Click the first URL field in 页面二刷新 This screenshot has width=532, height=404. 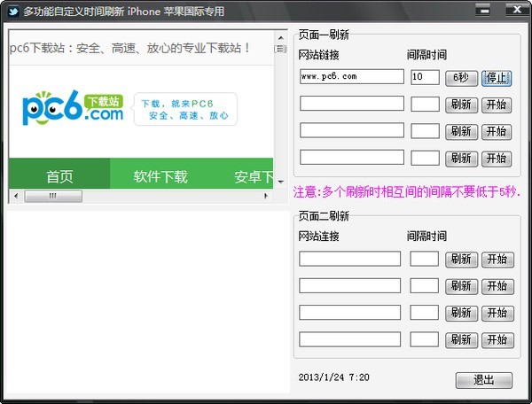pyautogui.click(x=350, y=259)
